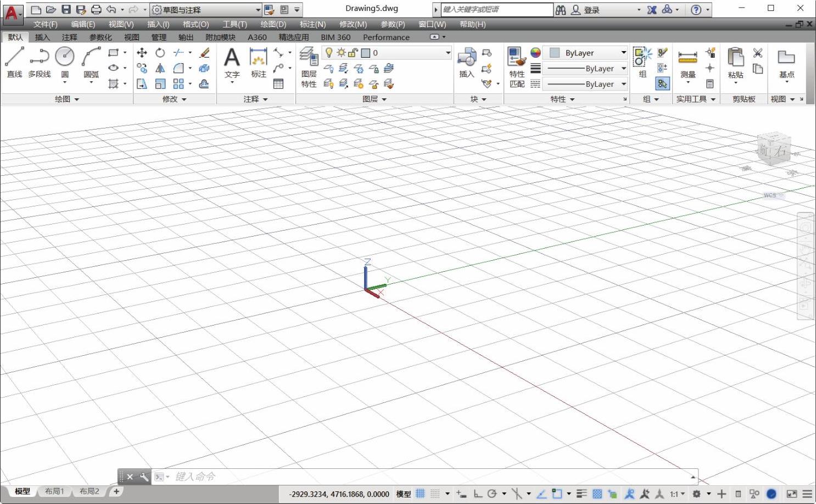Viewport: 816px width, 504px height.
Task: Select the 直线 (Line) drawing tool
Action: pos(14,62)
